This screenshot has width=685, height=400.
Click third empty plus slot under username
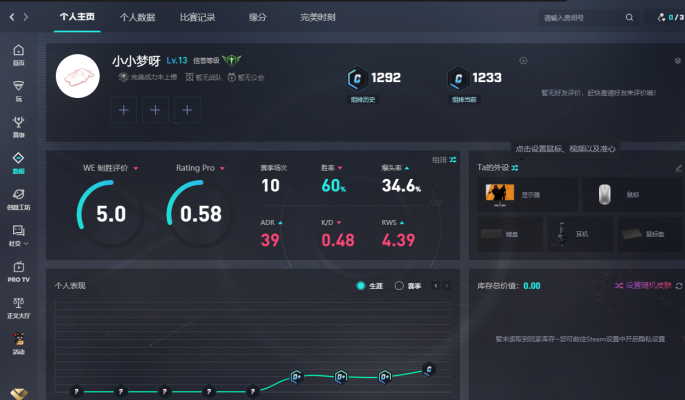[x=187, y=110]
